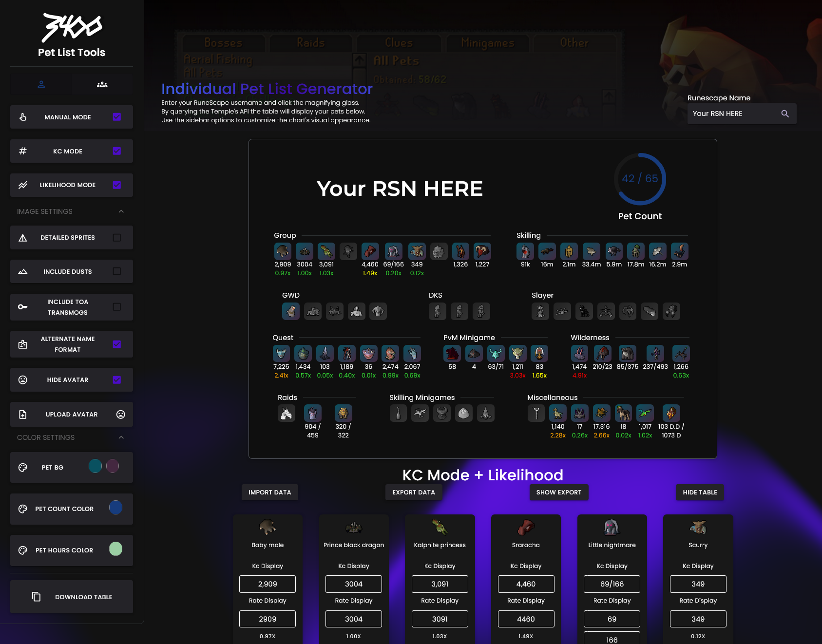Enable the Include Dusts checkbox

[x=117, y=271]
